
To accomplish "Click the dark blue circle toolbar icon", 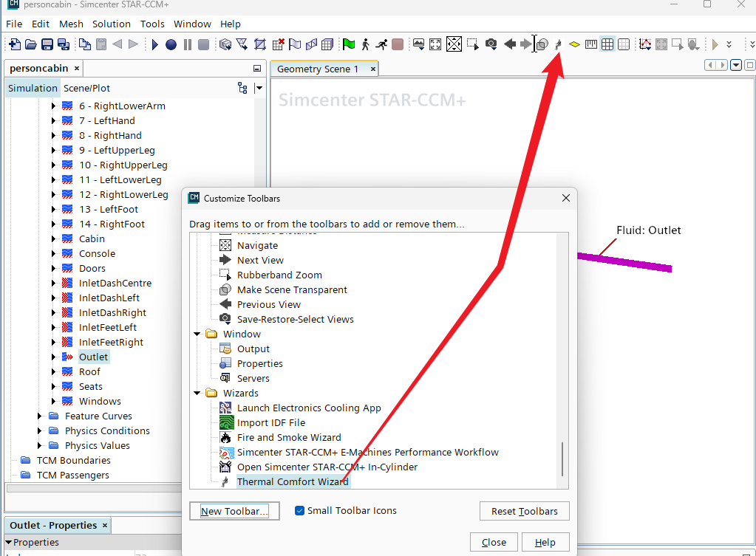I will tap(171, 44).
